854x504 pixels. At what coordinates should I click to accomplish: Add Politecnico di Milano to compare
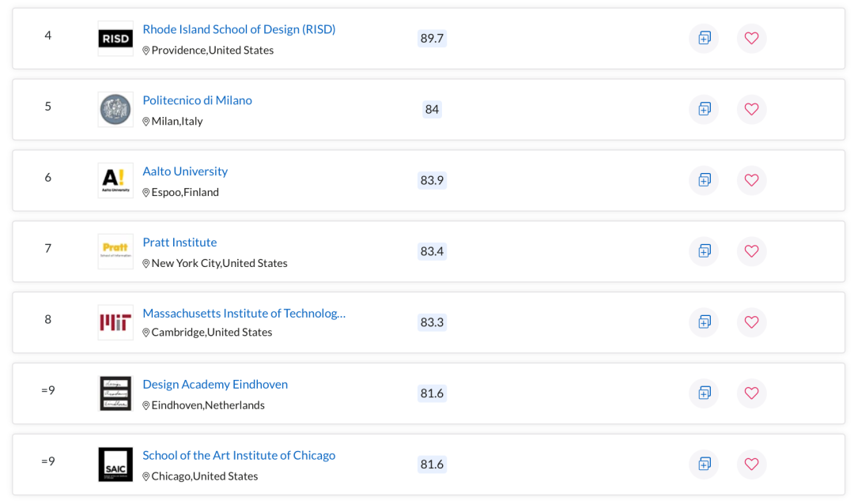pos(705,109)
